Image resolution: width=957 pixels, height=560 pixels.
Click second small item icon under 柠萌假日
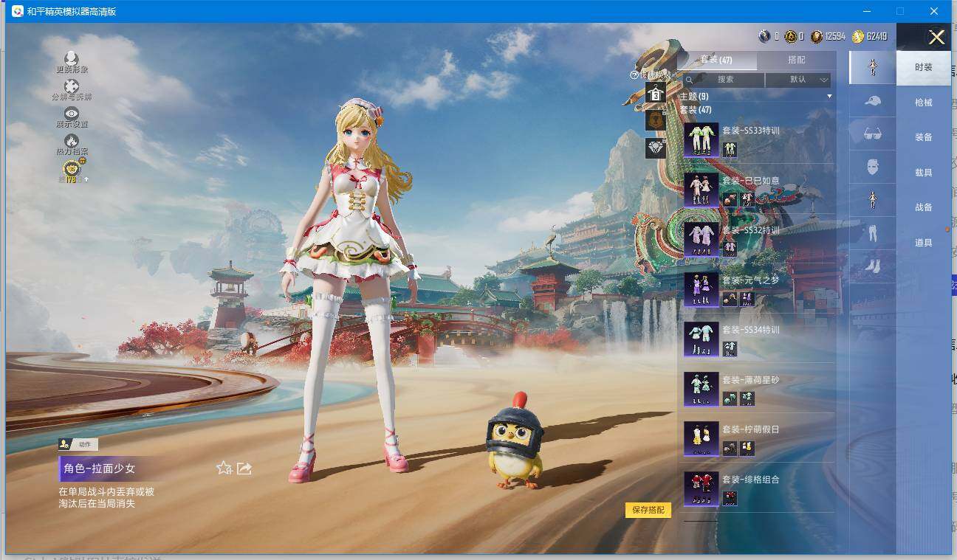pyautogui.click(x=747, y=448)
